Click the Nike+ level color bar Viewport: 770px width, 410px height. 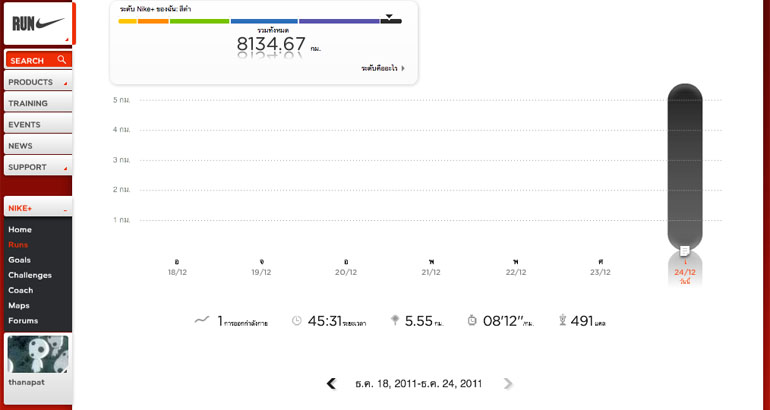(x=259, y=21)
